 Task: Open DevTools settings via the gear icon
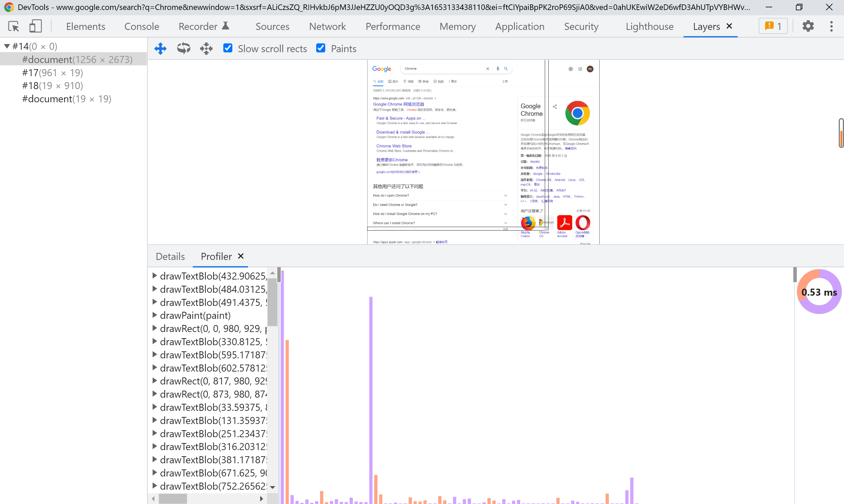808,26
